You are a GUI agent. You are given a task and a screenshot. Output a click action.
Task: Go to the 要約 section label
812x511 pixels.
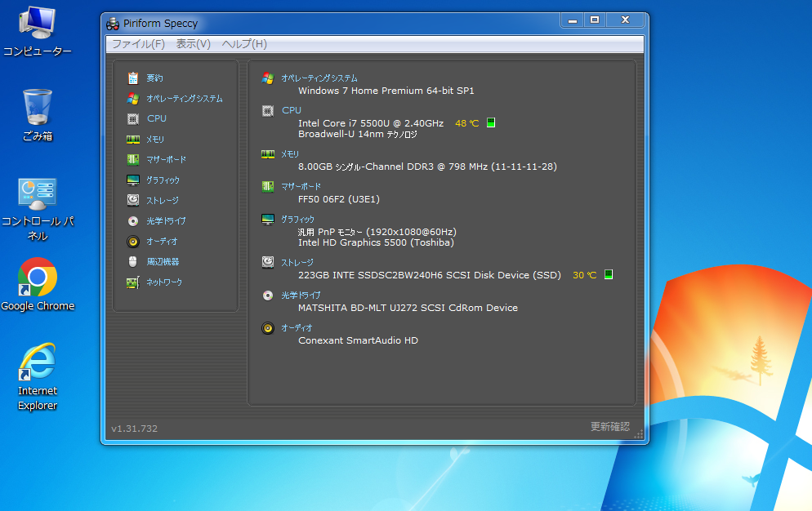click(154, 78)
